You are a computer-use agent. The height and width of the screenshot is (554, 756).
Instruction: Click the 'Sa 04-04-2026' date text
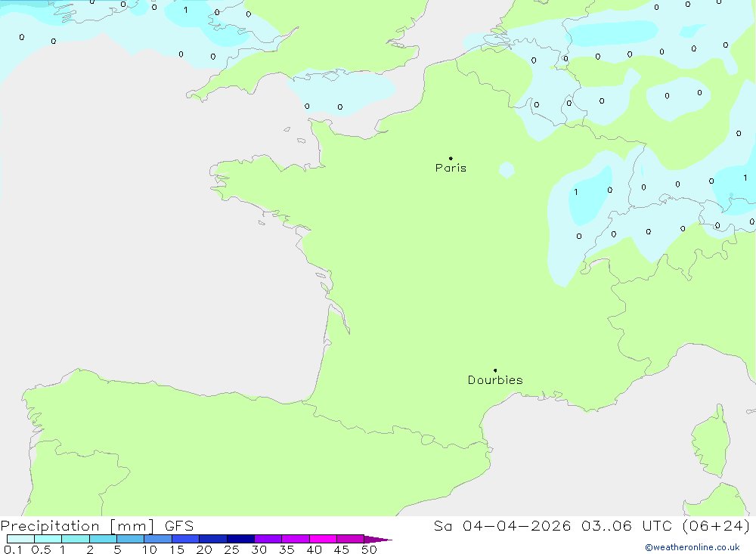pyautogui.click(x=502, y=526)
